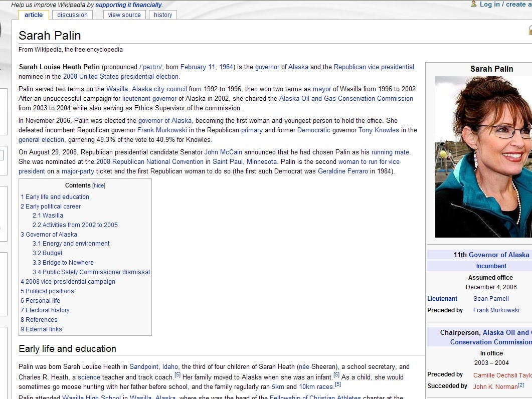Viewport: 532px width, 399px height.
Task: Open the primary link
Action: pyautogui.click(x=252, y=130)
